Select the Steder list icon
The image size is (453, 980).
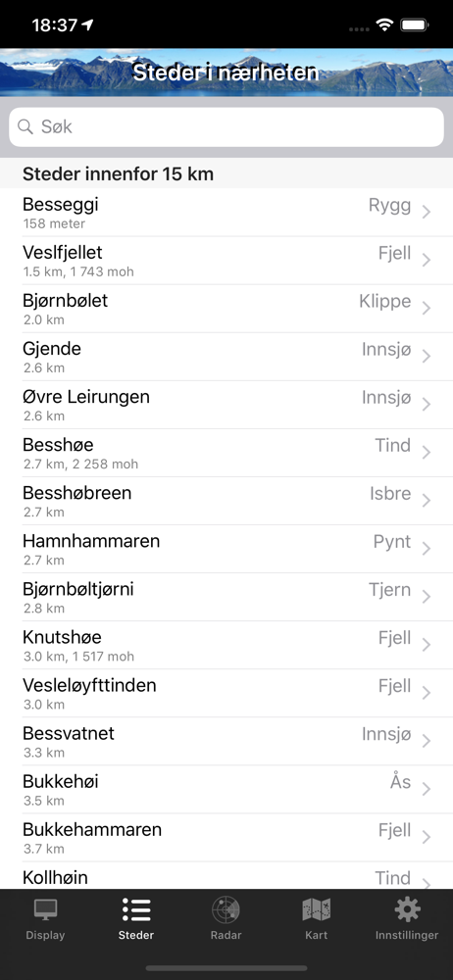pos(135,910)
